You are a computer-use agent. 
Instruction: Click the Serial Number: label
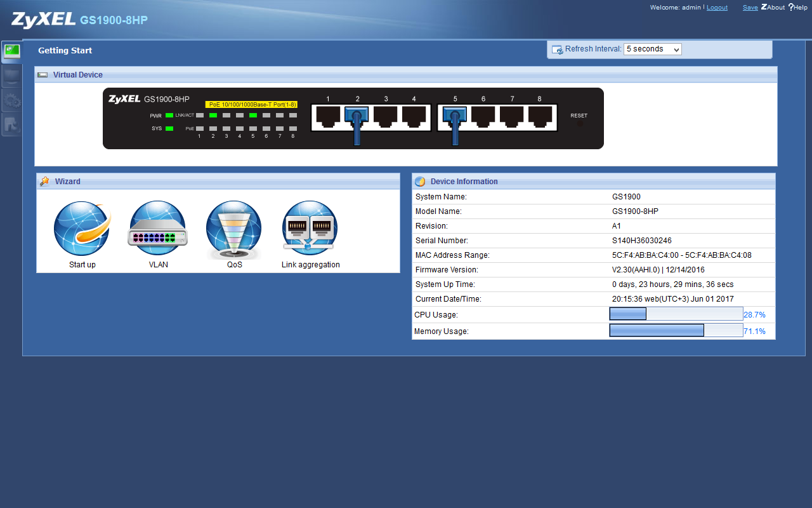pos(442,241)
